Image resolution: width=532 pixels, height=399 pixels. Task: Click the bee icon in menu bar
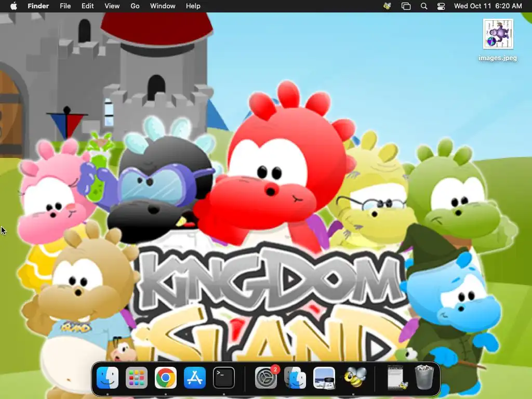point(387,6)
